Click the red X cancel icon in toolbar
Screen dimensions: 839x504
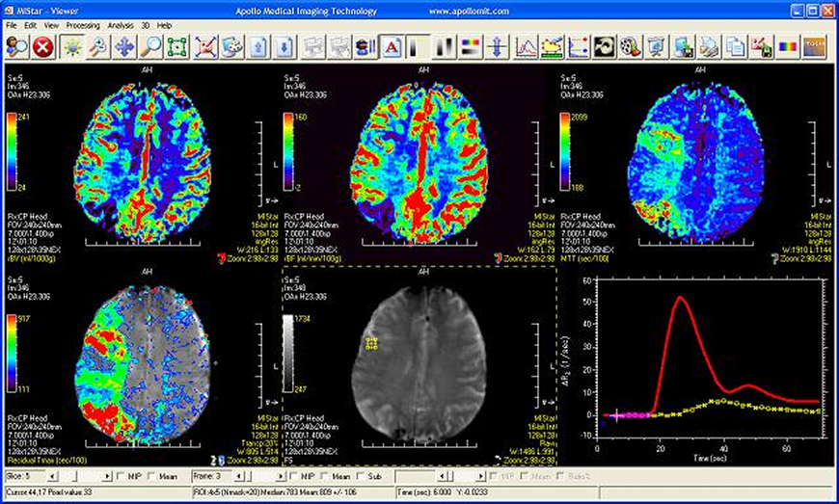[x=42, y=45]
